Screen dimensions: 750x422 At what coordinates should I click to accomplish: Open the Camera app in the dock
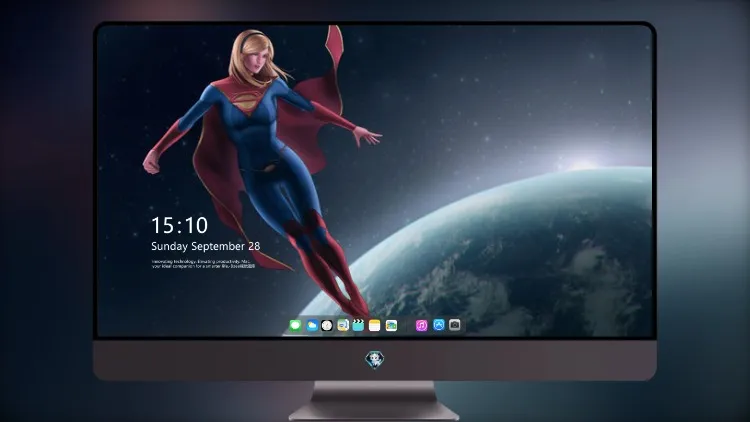[x=455, y=325]
